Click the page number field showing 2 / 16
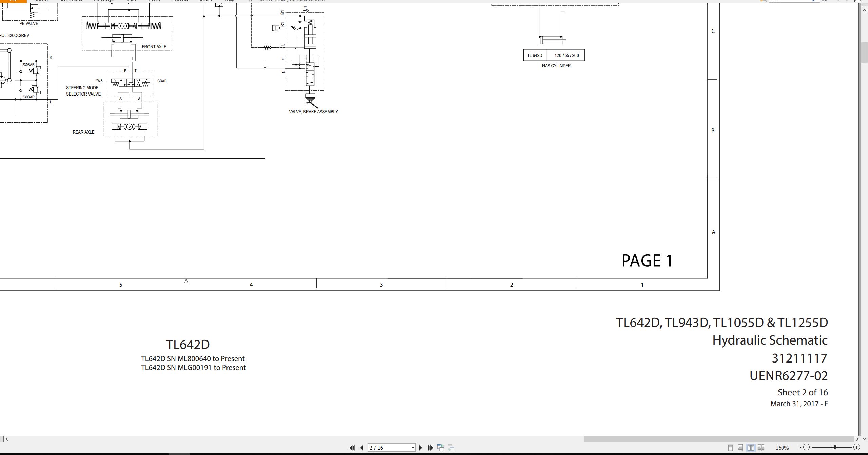Screen dimensions: 868x455 point(389,448)
